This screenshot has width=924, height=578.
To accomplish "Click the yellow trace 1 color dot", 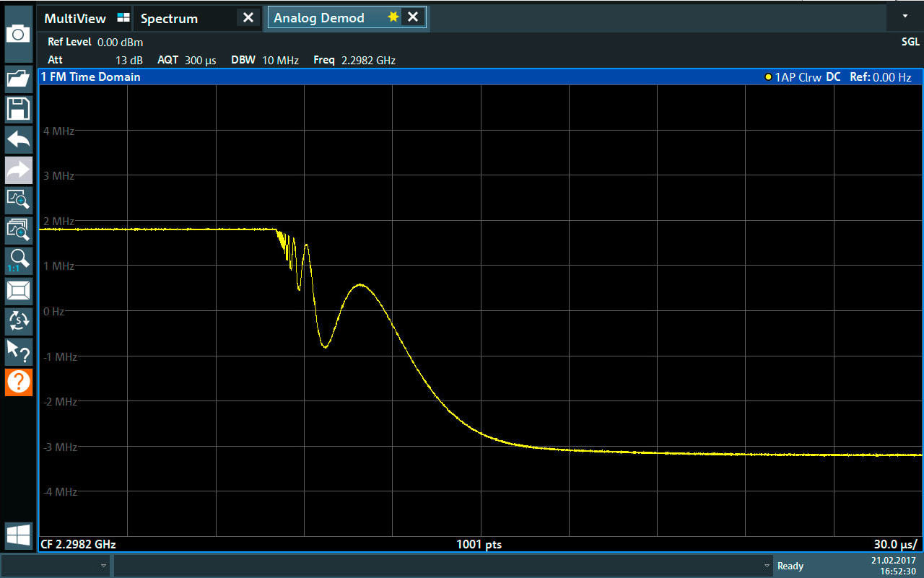I will pos(768,77).
